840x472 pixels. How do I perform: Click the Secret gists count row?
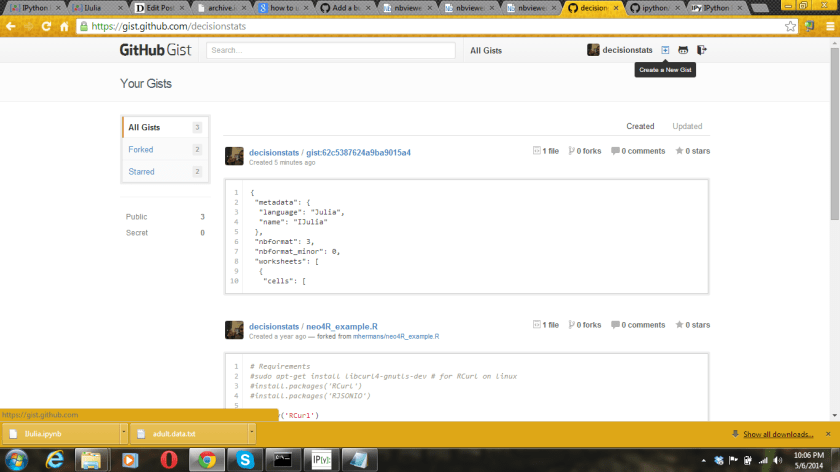pyautogui.click(x=165, y=233)
